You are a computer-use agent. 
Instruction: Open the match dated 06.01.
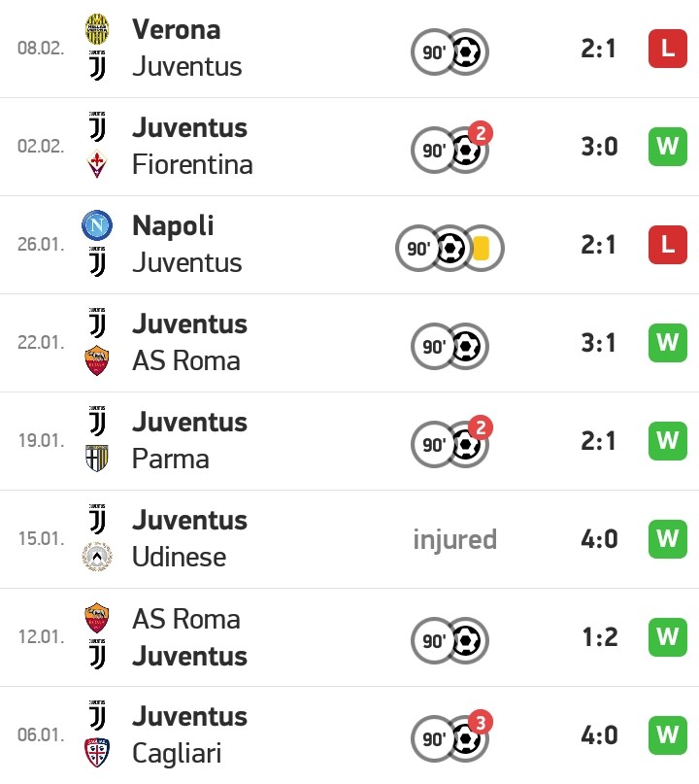[349, 735]
